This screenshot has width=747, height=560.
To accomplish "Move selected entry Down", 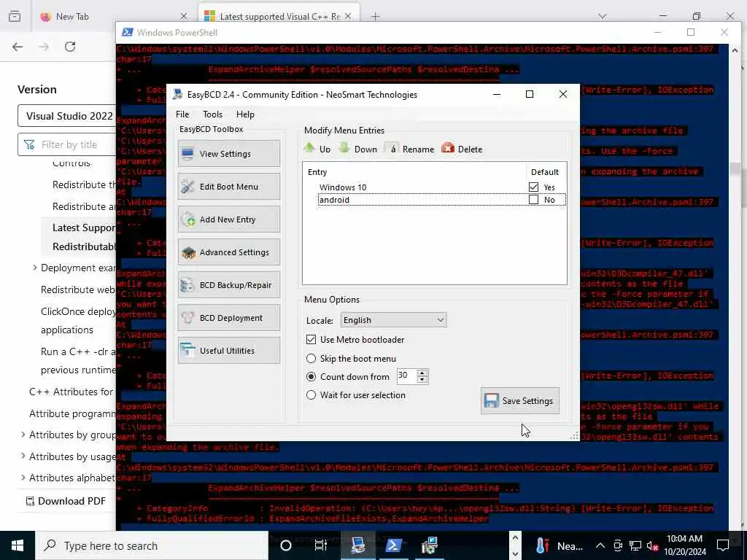I will (x=358, y=149).
